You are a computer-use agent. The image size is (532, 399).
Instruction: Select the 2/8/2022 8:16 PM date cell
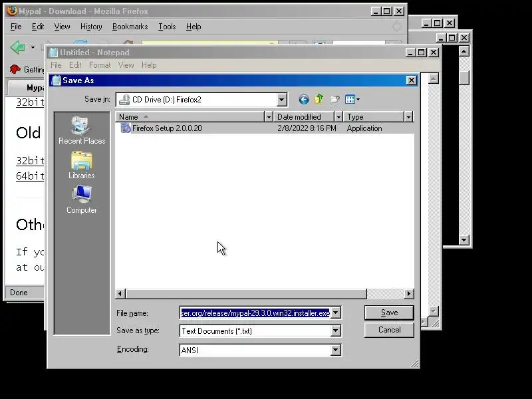pyautogui.click(x=307, y=128)
